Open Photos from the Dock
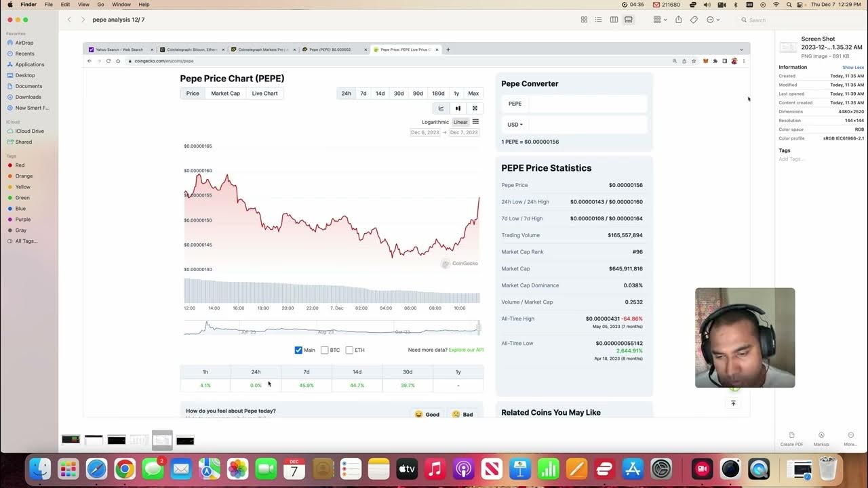Viewport: 868px width, 488px height. coord(237,469)
